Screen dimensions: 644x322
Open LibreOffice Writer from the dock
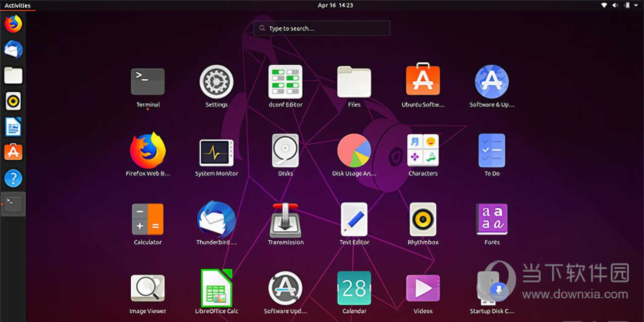tap(13, 127)
